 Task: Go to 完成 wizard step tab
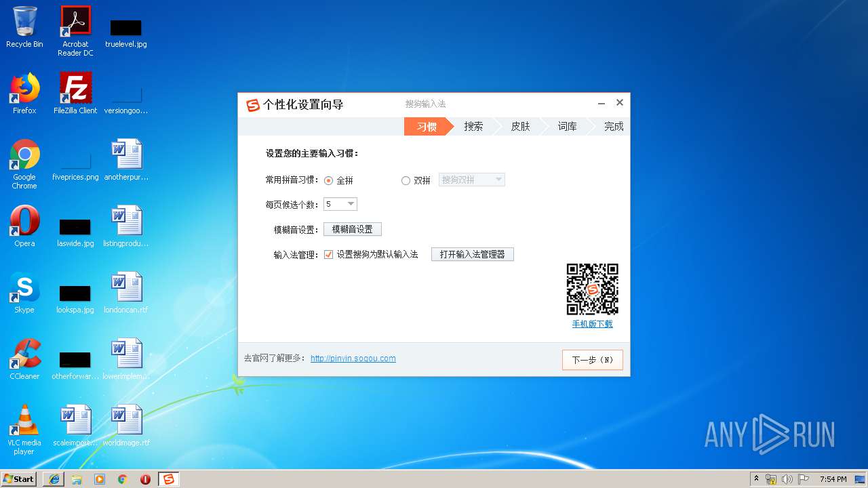(x=613, y=127)
